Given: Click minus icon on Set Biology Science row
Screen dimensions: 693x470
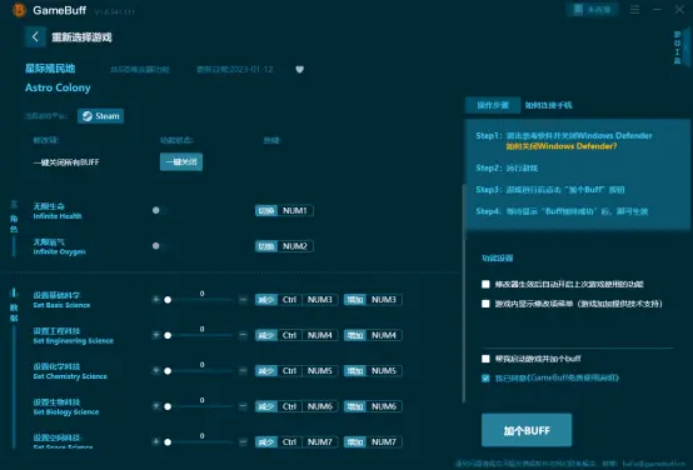Looking at the screenshot, I should [243, 406].
